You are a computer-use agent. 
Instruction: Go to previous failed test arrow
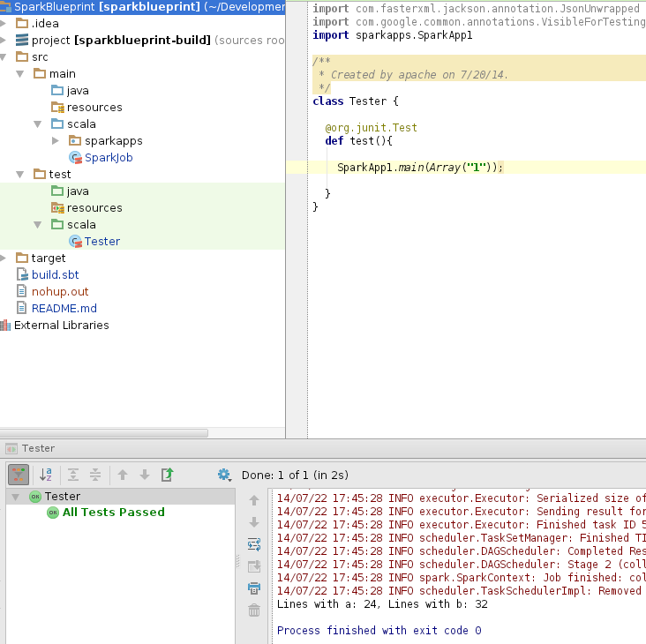[x=123, y=475]
